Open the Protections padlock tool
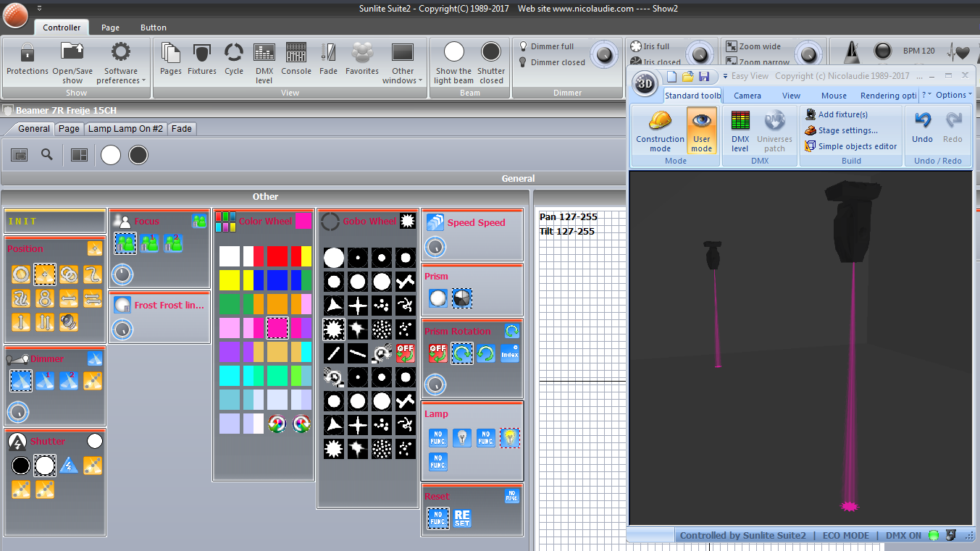980x551 pixels. coord(28,59)
